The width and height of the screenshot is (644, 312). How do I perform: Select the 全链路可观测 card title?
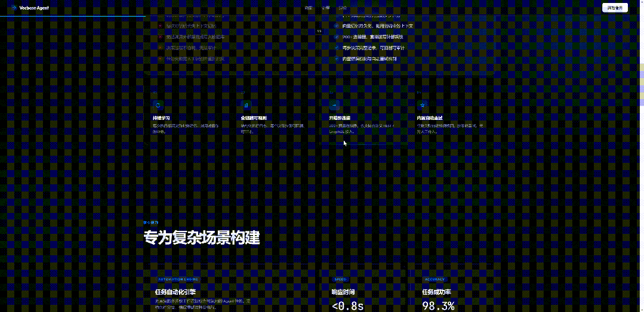pyautogui.click(x=254, y=118)
